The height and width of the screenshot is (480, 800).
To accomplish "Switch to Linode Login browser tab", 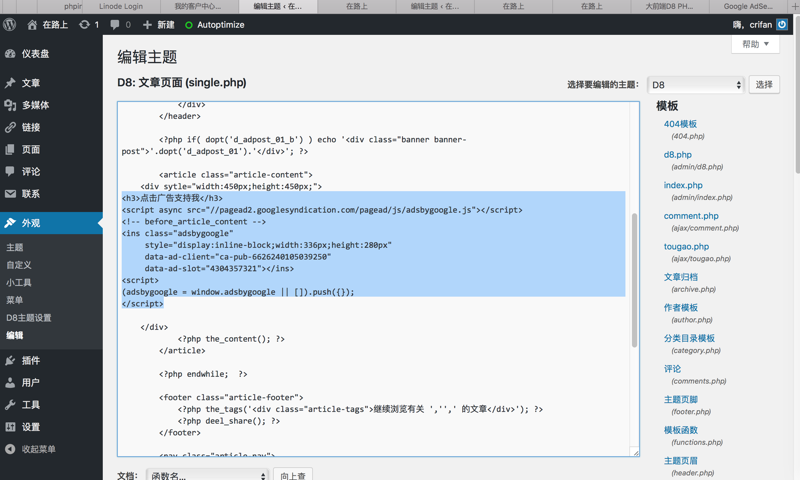I will (x=121, y=6).
